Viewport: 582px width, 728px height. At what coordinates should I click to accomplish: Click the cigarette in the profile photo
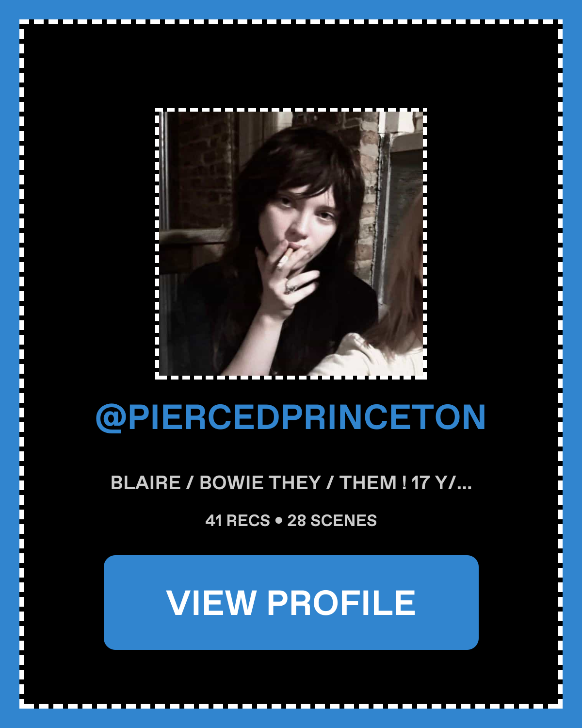(x=283, y=259)
